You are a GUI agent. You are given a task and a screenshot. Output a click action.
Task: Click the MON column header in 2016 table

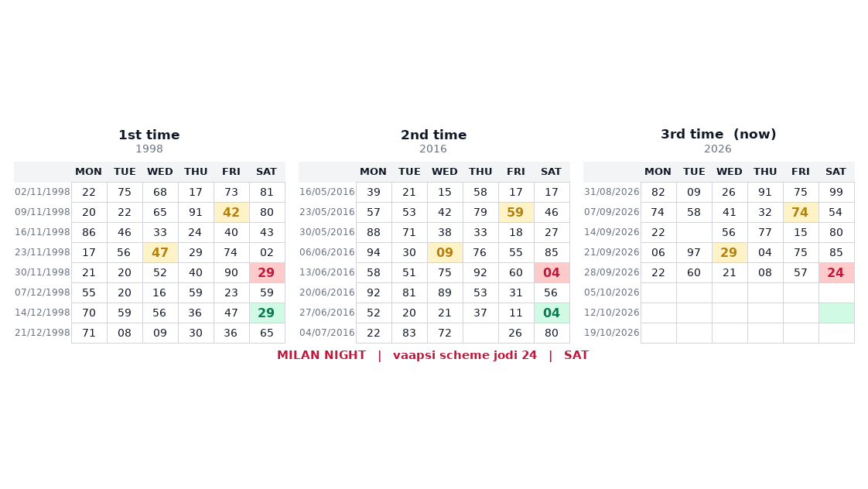373,172
